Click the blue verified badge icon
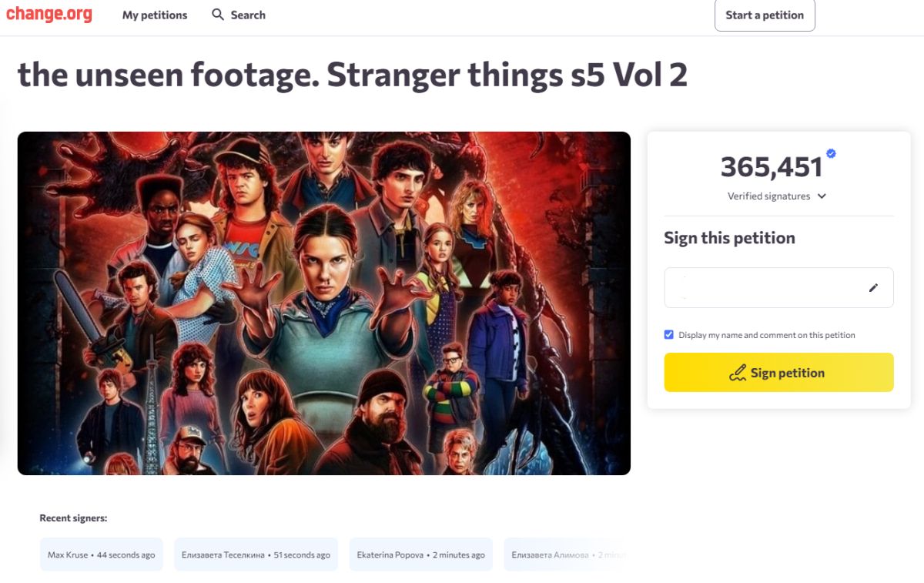924x583 pixels. pyautogui.click(x=831, y=153)
